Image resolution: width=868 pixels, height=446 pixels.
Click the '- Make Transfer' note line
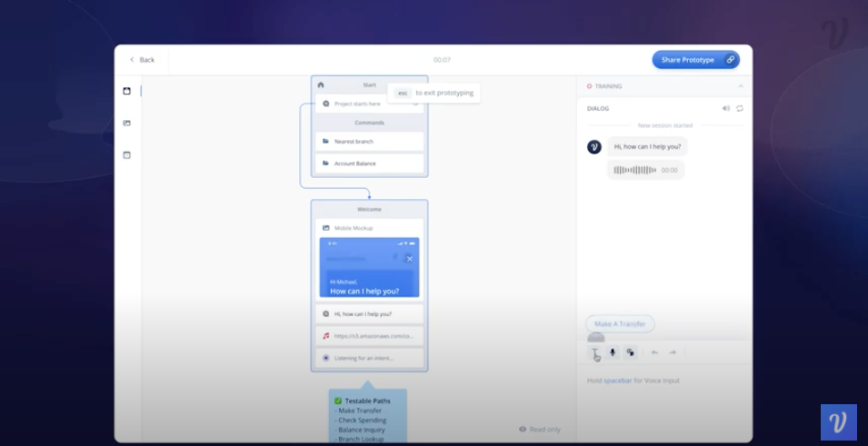(357, 411)
